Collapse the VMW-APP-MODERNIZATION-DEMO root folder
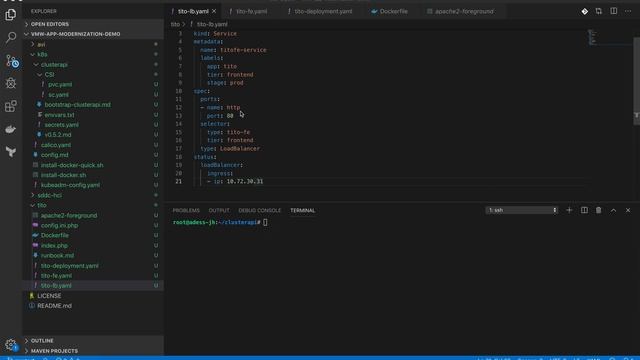Screen dimensions: 640x360 click(93, 34)
